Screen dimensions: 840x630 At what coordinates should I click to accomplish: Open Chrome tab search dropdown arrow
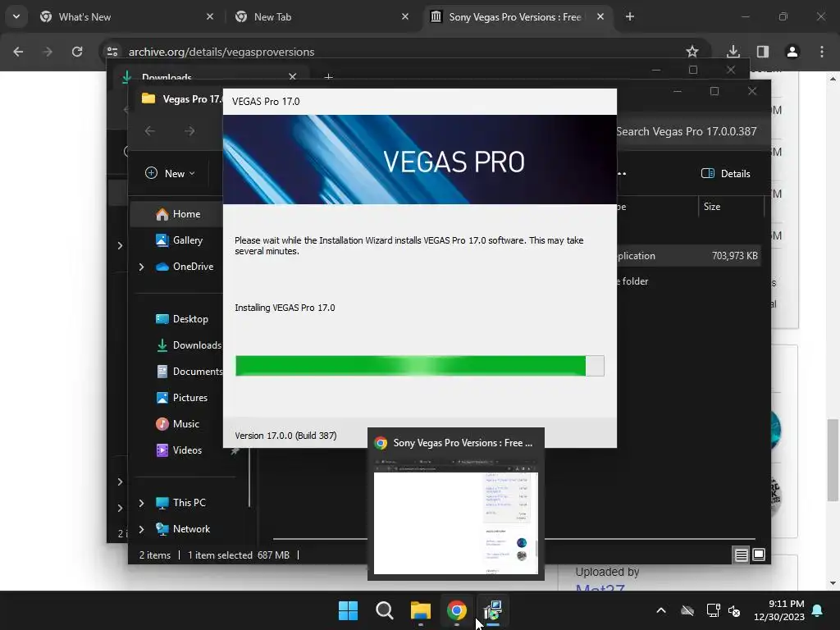(16, 16)
